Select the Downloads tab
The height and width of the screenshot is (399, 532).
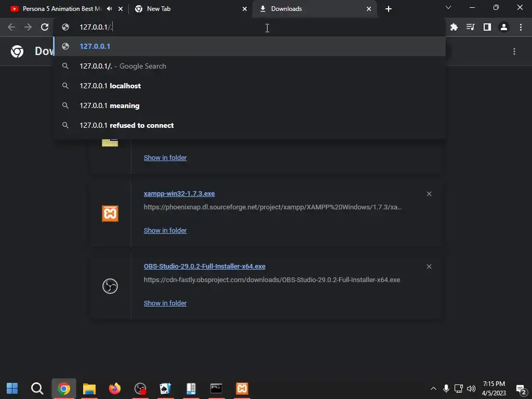coord(314,9)
